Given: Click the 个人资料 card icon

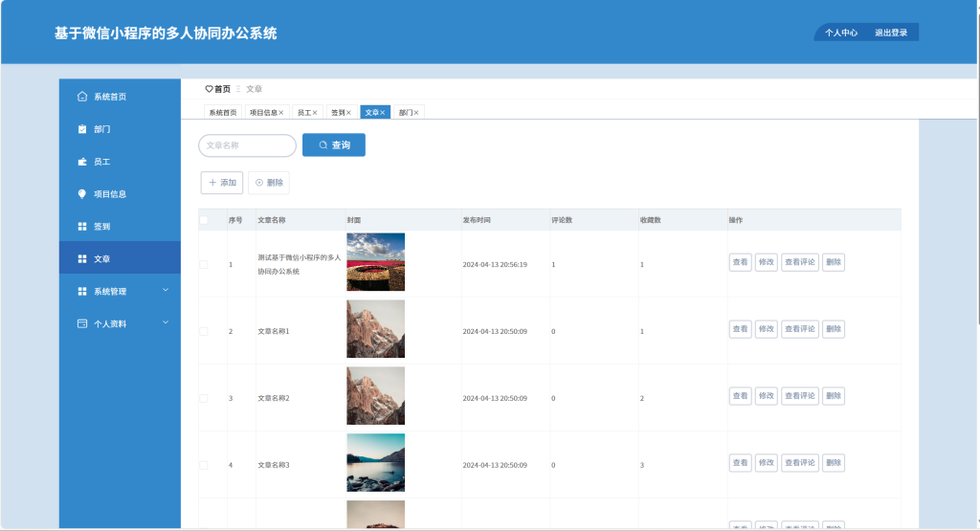Looking at the screenshot, I should coord(82,323).
